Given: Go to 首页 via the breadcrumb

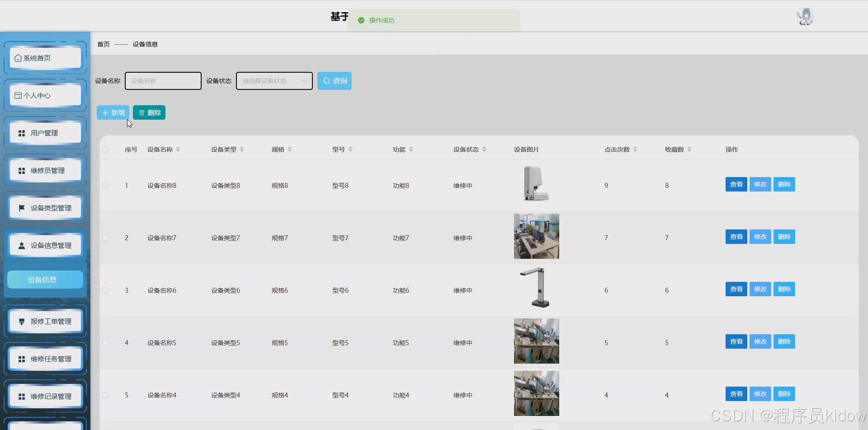Looking at the screenshot, I should (x=103, y=44).
